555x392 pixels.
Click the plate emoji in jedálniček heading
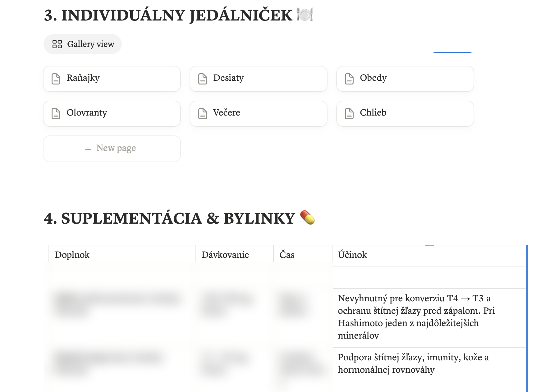pyautogui.click(x=305, y=15)
